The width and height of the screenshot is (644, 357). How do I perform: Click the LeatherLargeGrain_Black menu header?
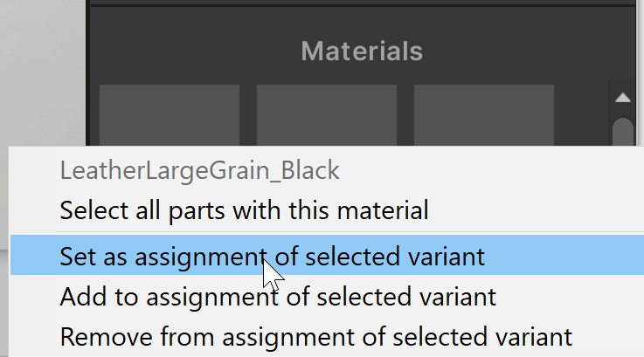[199, 170]
